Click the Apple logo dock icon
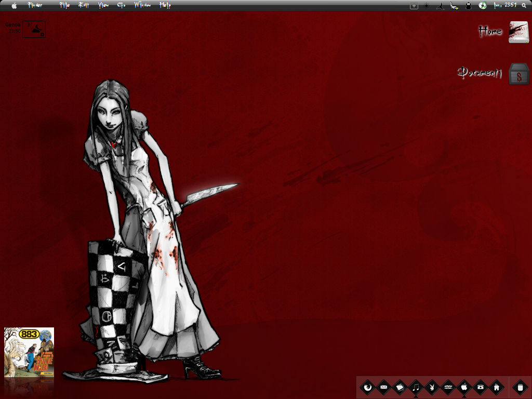The image size is (532, 399). pyautogui.click(x=464, y=387)
